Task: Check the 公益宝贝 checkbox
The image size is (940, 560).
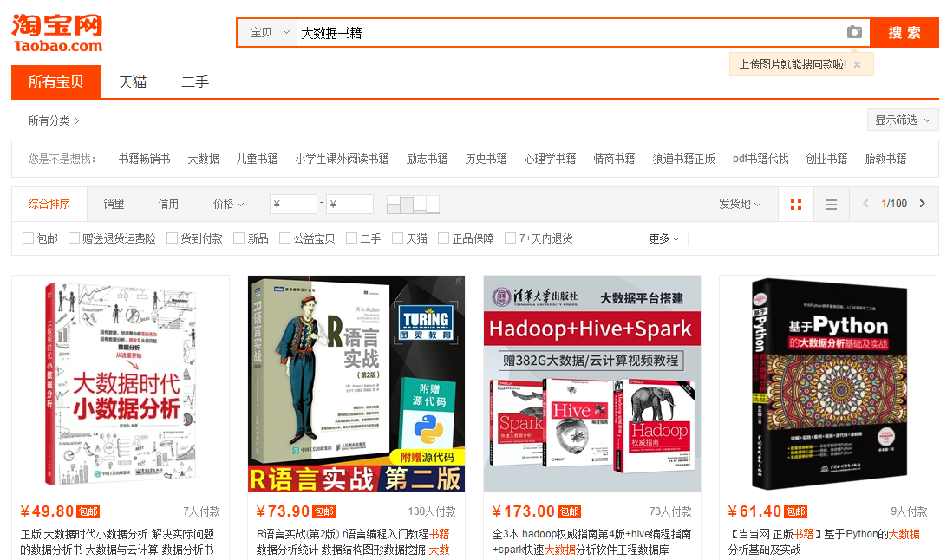Action: (x=284, y=238)
